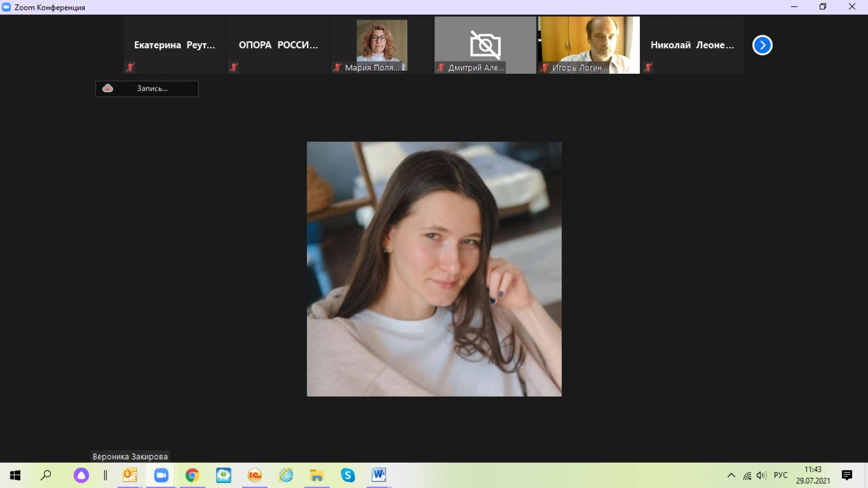Click the Вероника Закирова name label
Screen dimensions: 868x488
(130, 456)
